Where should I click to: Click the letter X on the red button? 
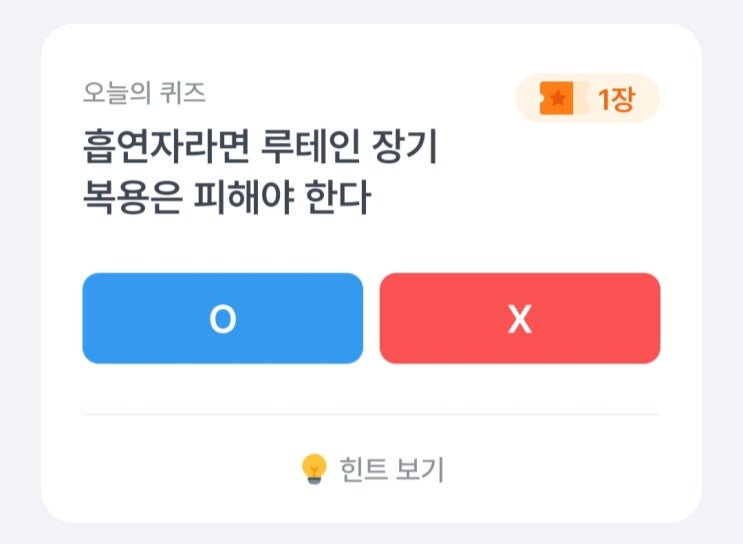click(x=520, y=319)
